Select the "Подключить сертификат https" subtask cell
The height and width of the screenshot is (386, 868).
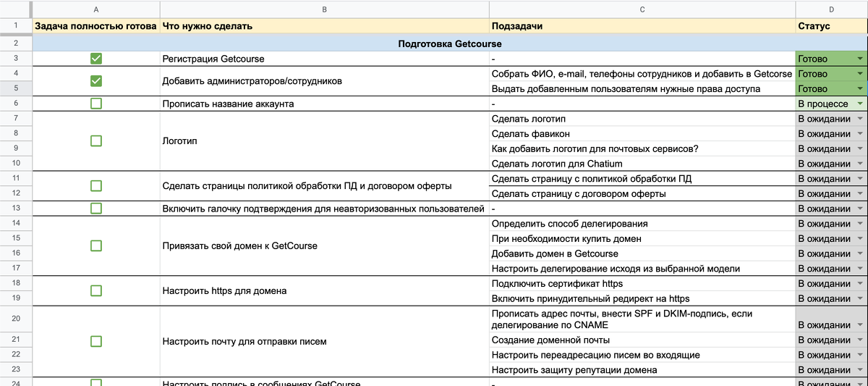click(642, 284)
